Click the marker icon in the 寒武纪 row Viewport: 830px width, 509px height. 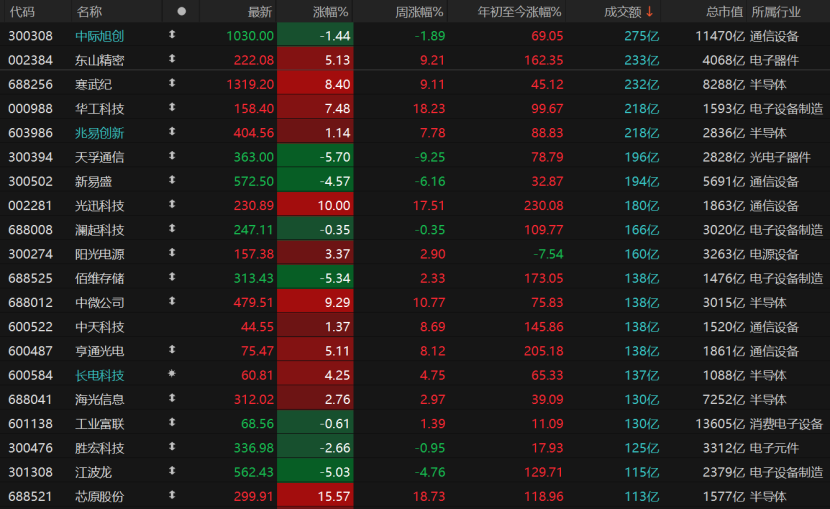pos(172,83)
